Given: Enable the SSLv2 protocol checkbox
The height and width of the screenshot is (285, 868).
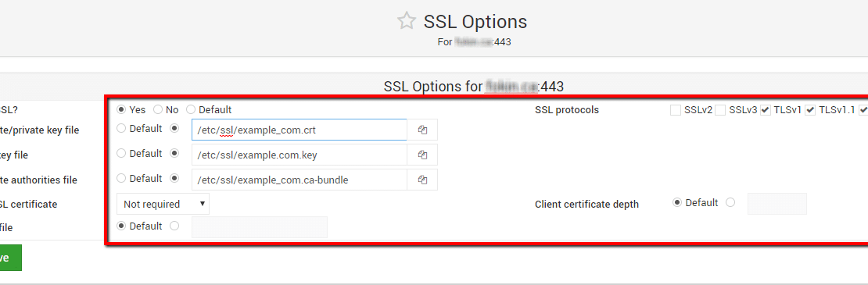Looking at the screenshot, I should (x=676, y=110).
